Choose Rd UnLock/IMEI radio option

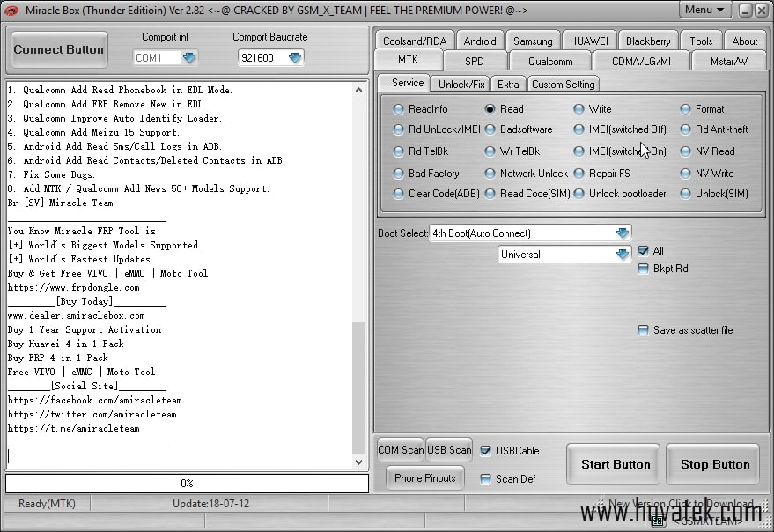pyautogui.click(x=398, y=129)
